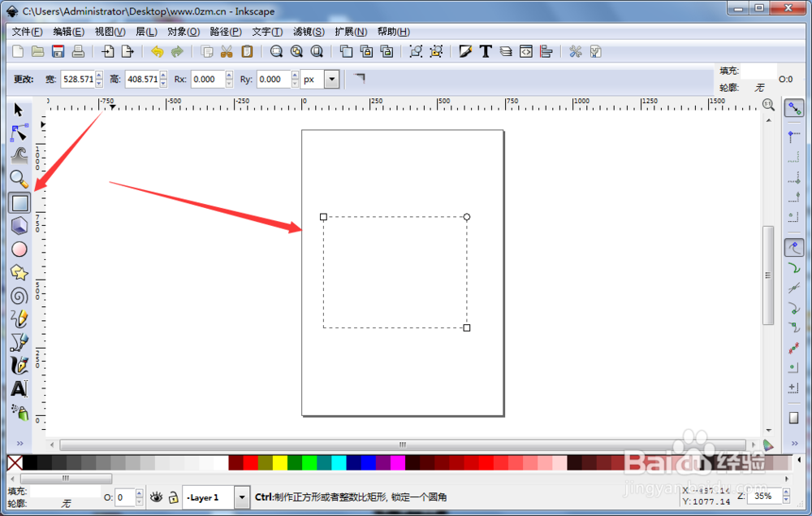Increase opacity O value stepper
The width and height of the screenshot is (812, 516).
(140, 493)
